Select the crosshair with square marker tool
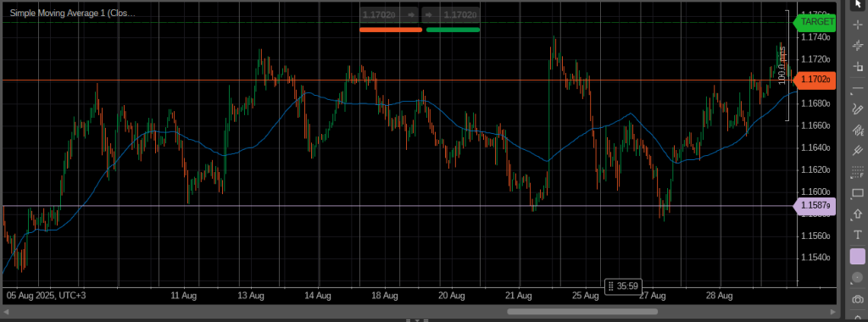 [x=858, y=66]
